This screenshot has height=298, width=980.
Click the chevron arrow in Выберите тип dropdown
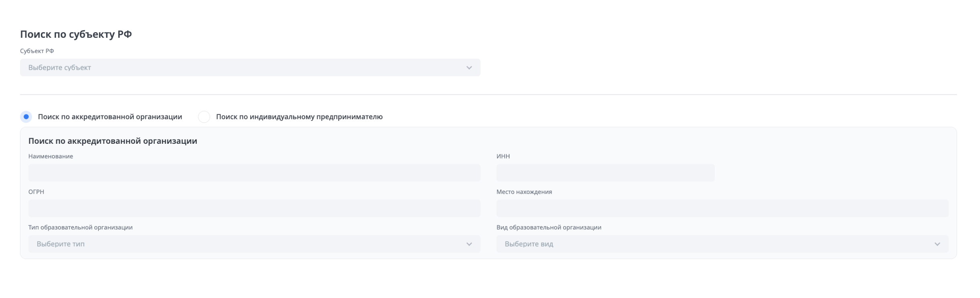pyautogui.click(x=469, y=244)
